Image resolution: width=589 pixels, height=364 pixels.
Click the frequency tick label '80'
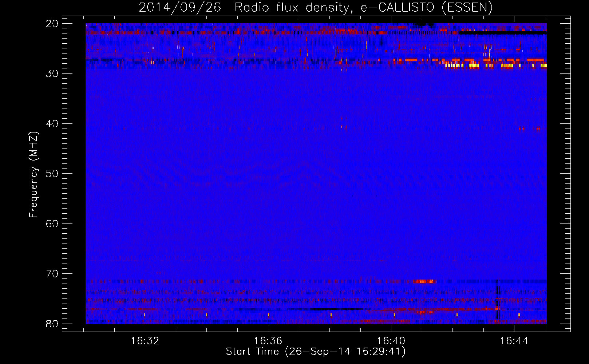(52, 324)
